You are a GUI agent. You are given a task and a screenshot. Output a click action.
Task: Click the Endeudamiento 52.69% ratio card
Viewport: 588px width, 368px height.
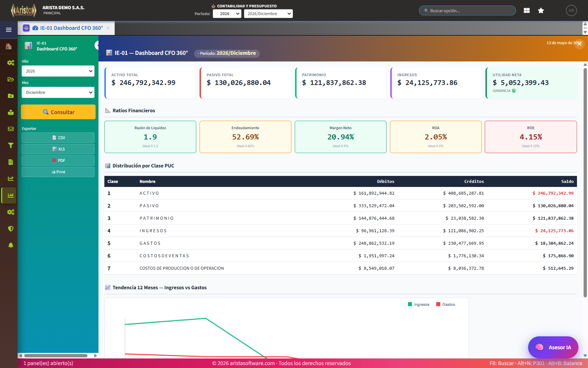click(x=245, y=137)
